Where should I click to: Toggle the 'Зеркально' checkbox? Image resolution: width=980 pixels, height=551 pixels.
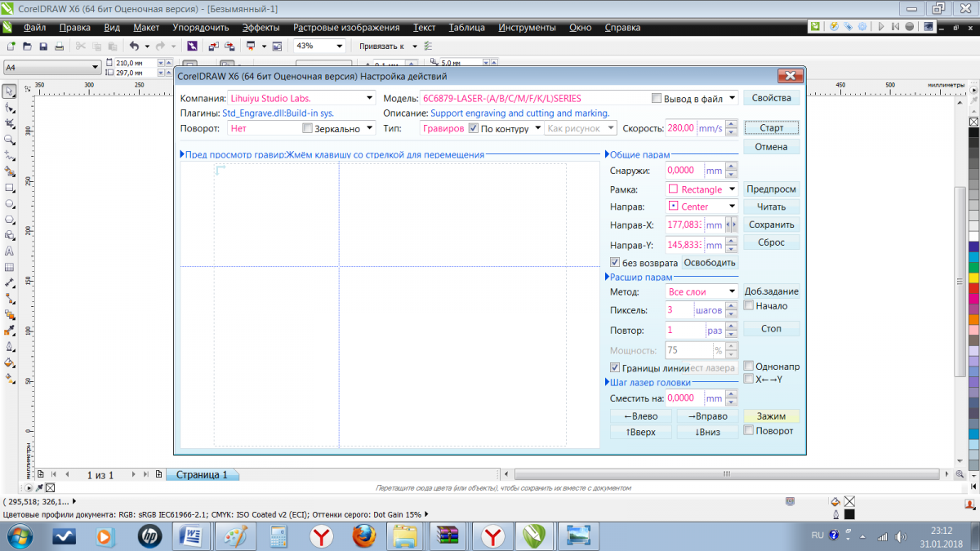click(x=307, y=128)
